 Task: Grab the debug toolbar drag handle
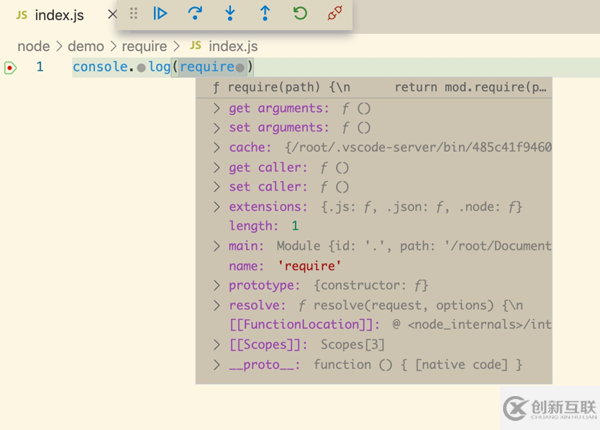[x=133, y=14]
